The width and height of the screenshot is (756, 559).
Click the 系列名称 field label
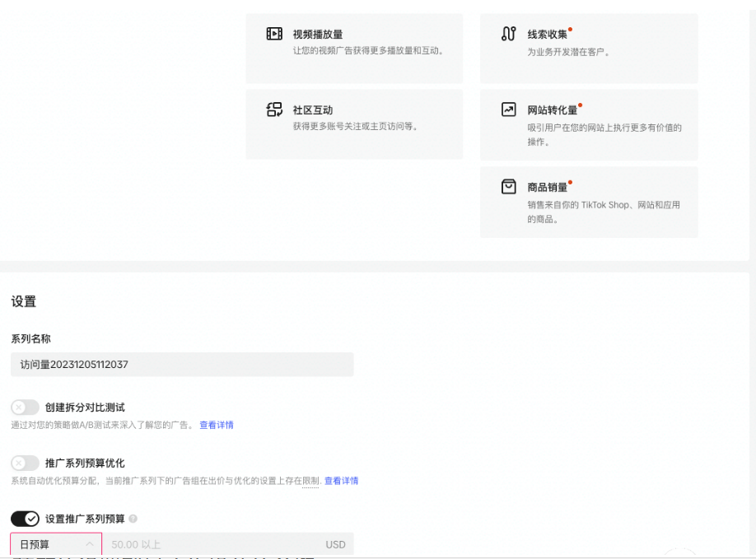point(30,338)
